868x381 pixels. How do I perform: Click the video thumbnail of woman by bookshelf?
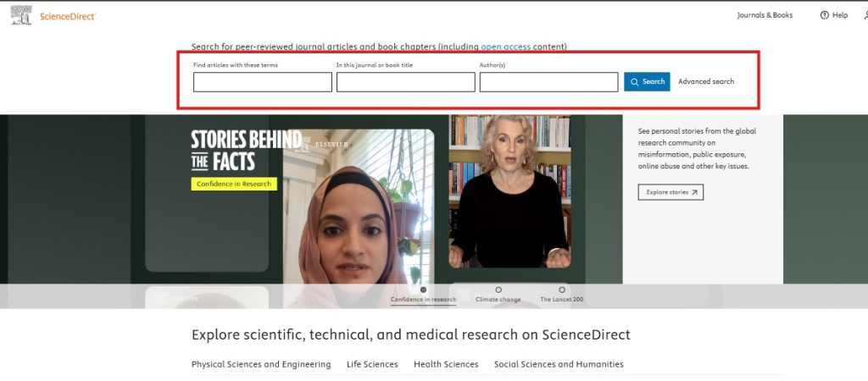(509, 191)
